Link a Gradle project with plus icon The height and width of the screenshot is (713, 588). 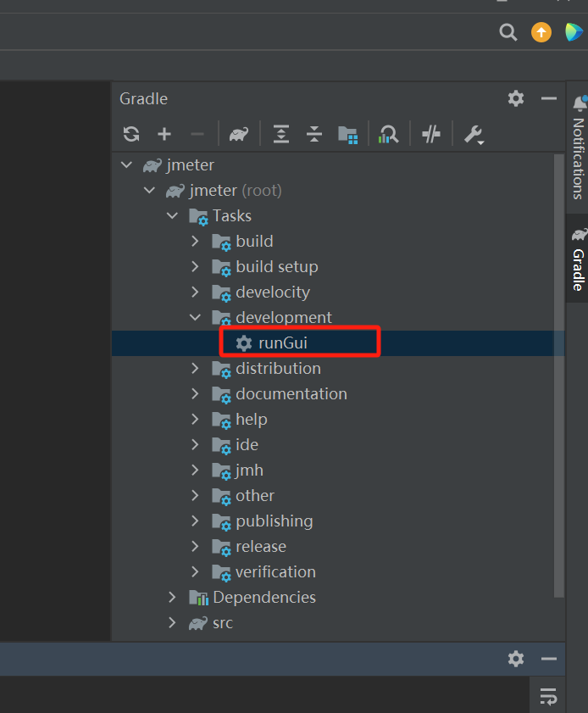click(x=164, y=134)
